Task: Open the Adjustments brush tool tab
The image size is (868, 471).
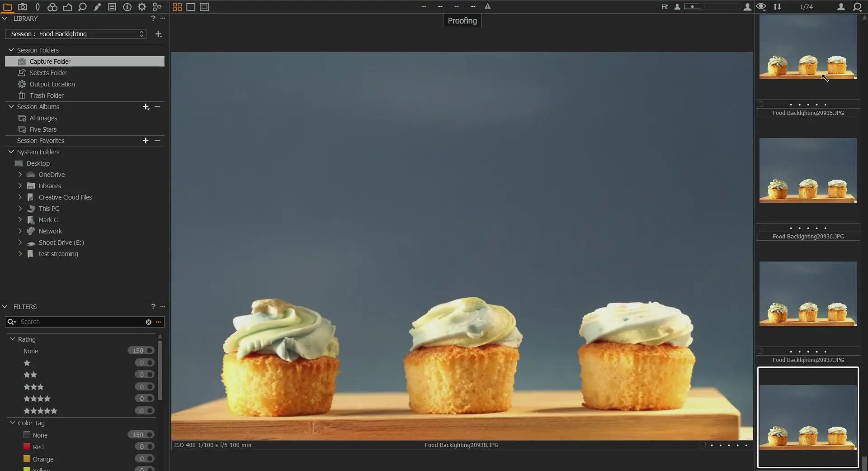Action: click(97, 7)
